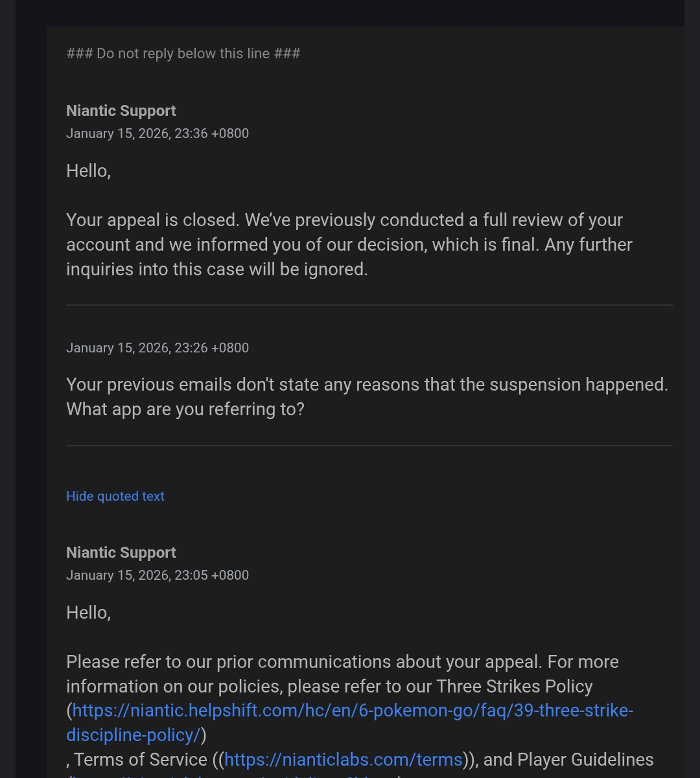Click the divider above Hide quoted text
Image resolution: width=700 pixels, height=778 pixels.
[x=369, y=446]
